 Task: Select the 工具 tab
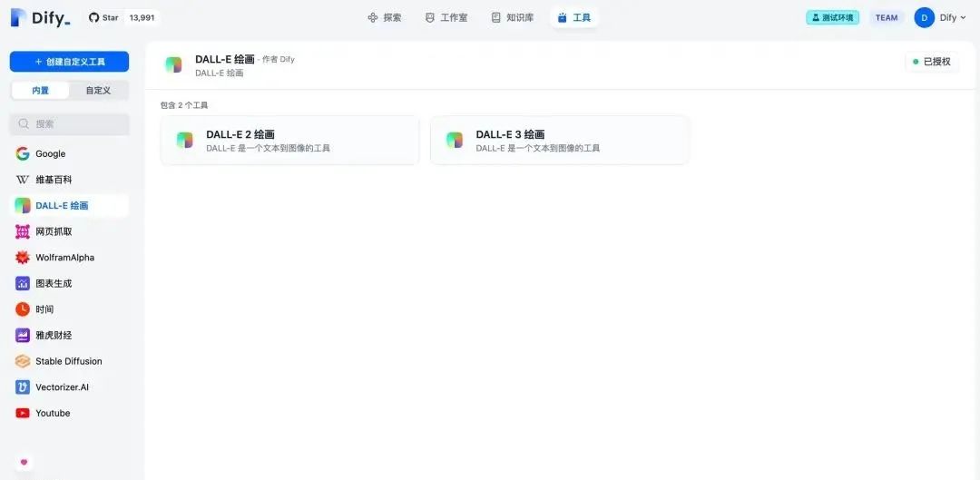pyautogui.click(x=573, y=17)
